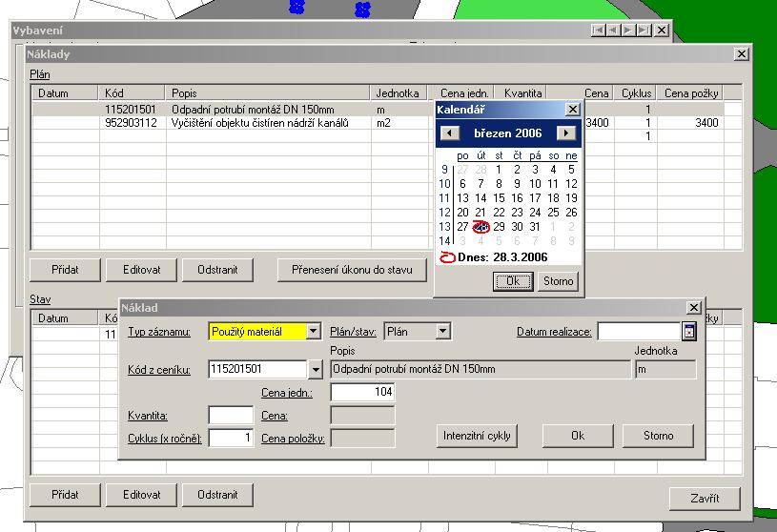
Task: Focus the Kvantita input field
Action: (231, 415)
